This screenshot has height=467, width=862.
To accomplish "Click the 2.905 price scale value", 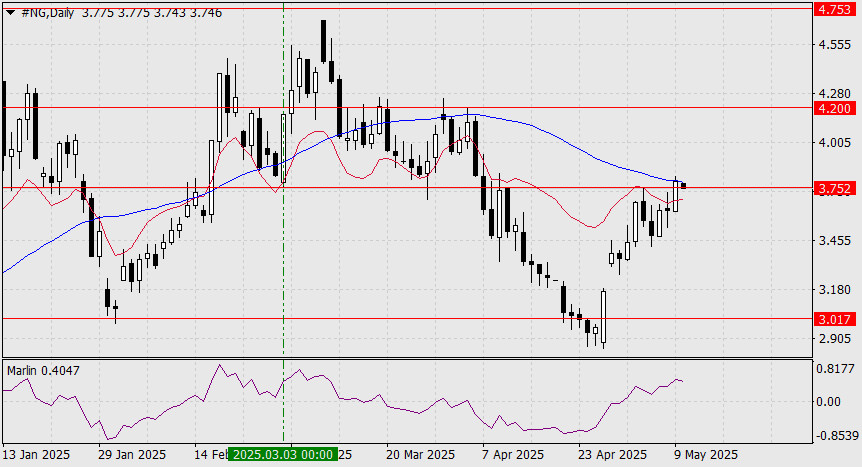I will pyautogui.click(x=835, y=339).
